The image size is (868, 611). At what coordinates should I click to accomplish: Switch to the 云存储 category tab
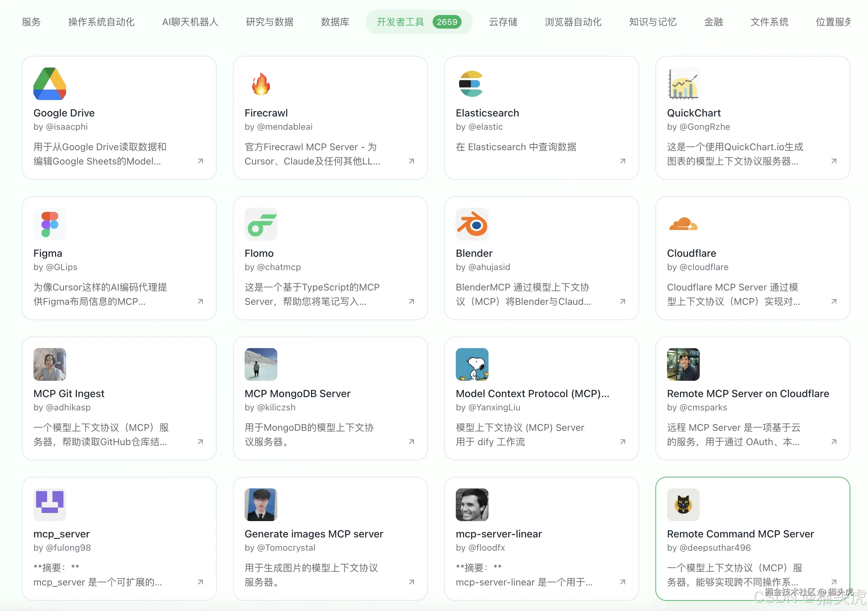(x=502, y=21)
